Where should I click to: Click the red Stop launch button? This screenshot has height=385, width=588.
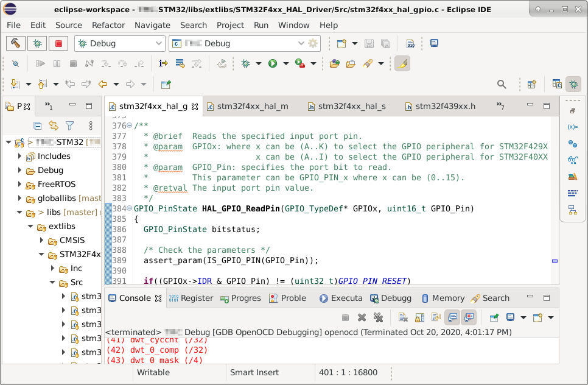58,43
